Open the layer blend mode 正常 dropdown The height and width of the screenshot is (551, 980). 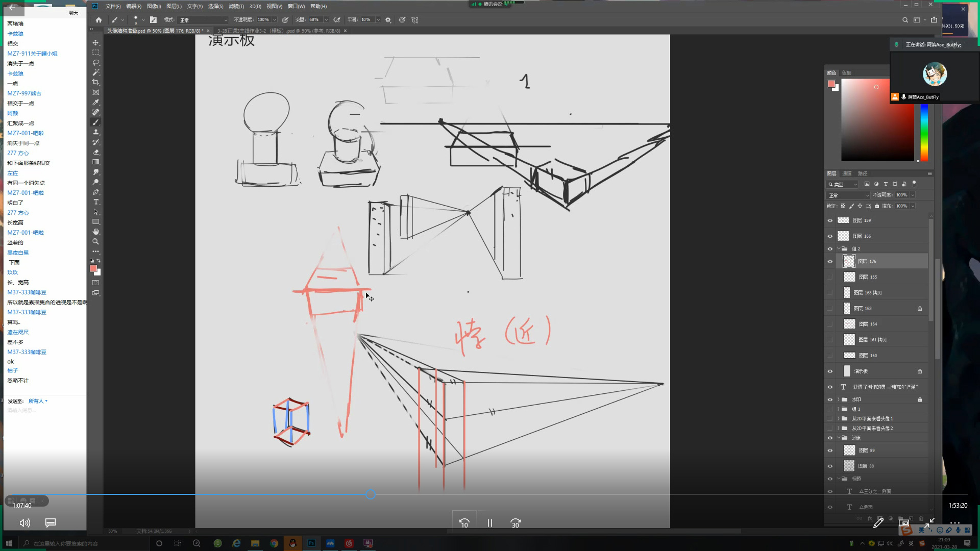pyautogui.click(x=848, y=195)
